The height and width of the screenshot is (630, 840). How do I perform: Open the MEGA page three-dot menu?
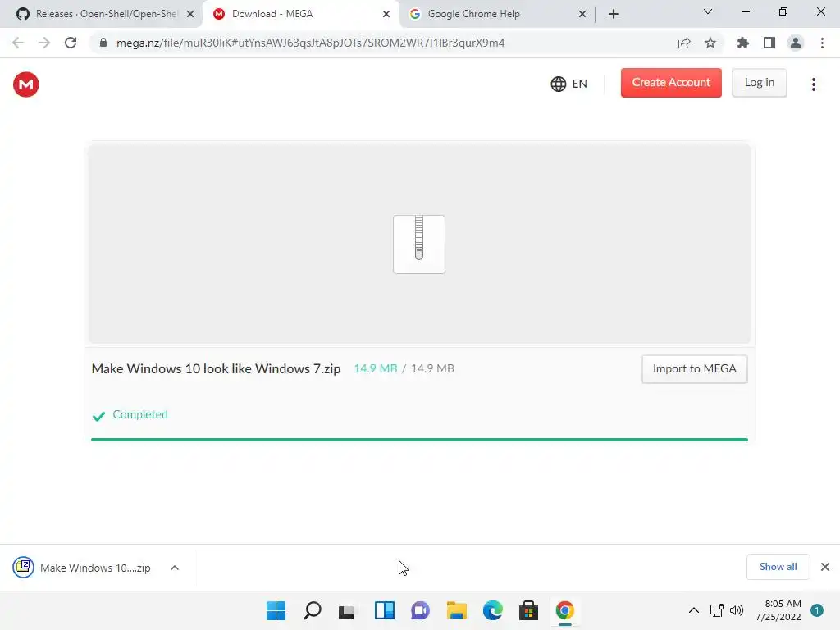813,84
